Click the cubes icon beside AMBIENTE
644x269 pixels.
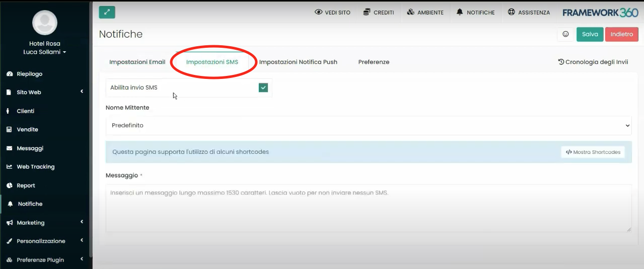(x=410, y=12)
